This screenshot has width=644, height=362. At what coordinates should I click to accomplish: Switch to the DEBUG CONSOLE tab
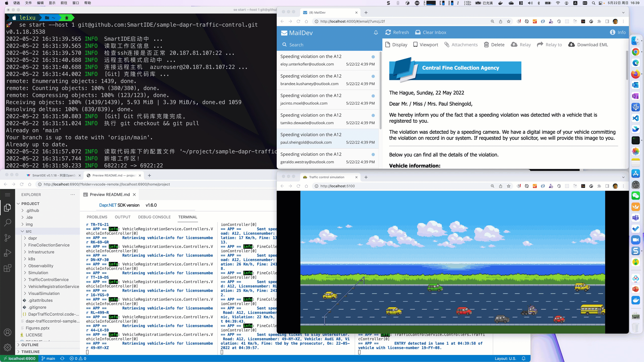[x=154, y=217]
